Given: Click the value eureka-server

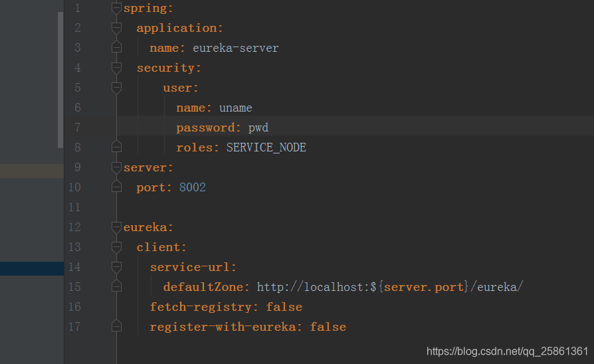Looking at the screenshot, I should (236, 48).
